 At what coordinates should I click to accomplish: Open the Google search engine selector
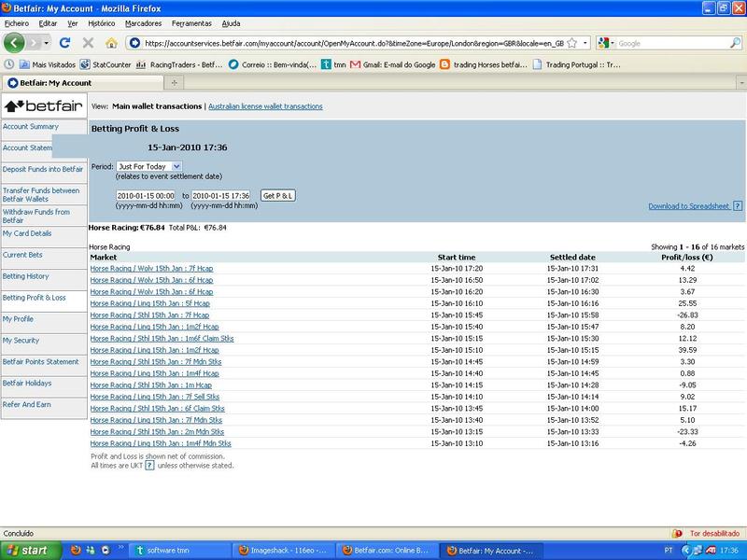(x=605, y=43)
